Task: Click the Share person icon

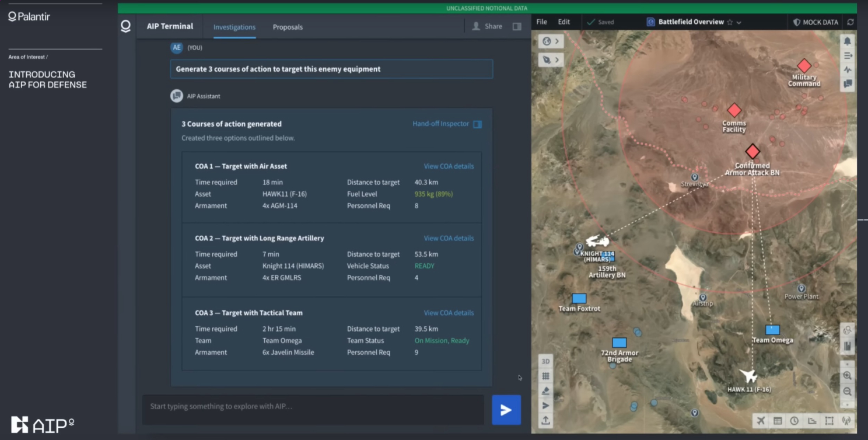Action: [x=476, y=26]
